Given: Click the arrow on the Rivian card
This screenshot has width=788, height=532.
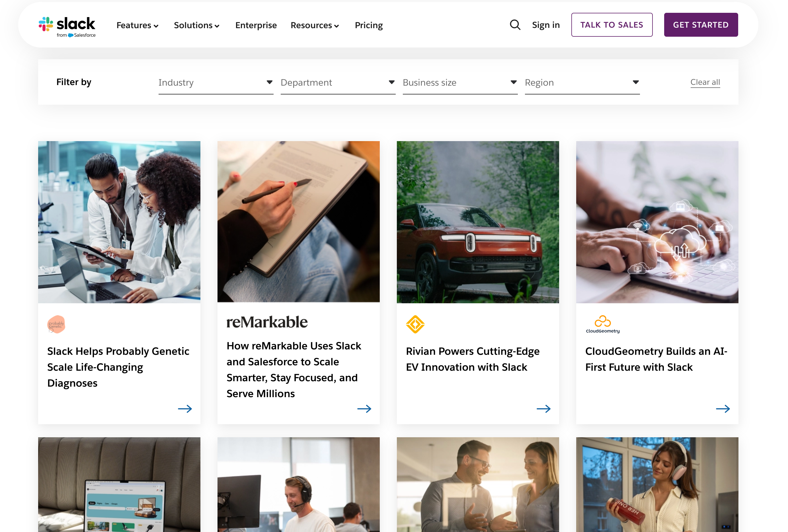Looking at the screenshot, I should 543,409.
